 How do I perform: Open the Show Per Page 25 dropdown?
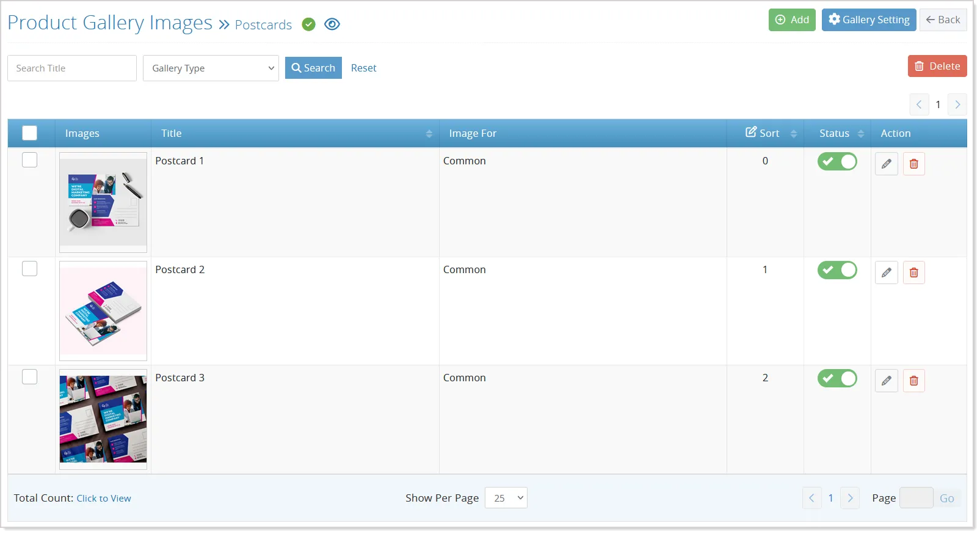tap(506, 498)
